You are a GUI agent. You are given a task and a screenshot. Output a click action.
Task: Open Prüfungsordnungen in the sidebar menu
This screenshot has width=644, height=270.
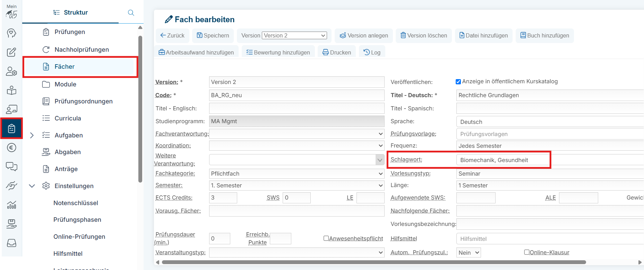pos(83,101)
